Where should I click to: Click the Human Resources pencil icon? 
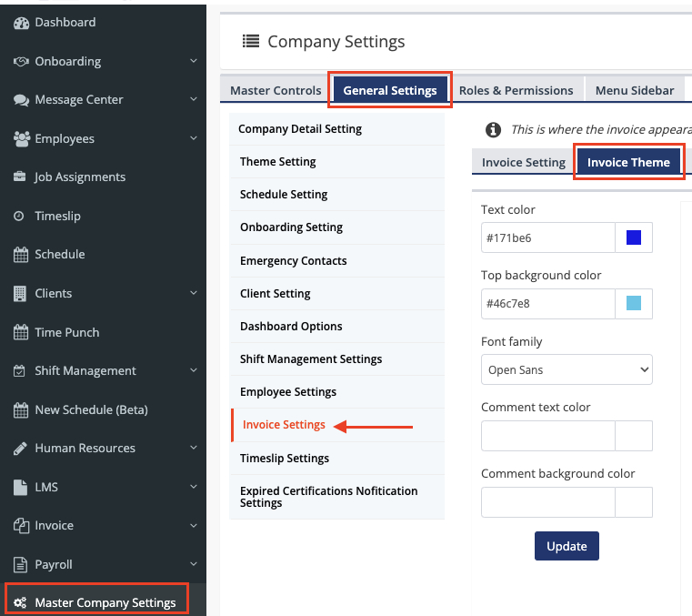20,449
